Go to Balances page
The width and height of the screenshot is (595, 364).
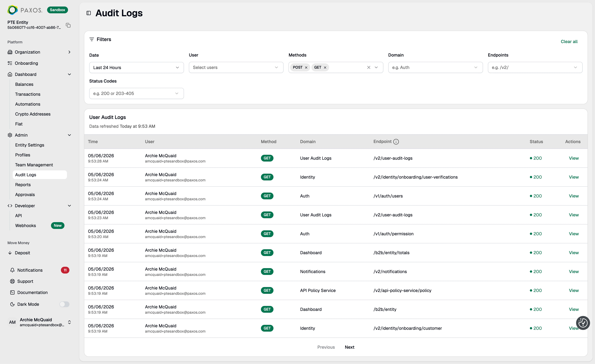click(x=24, y=84)
